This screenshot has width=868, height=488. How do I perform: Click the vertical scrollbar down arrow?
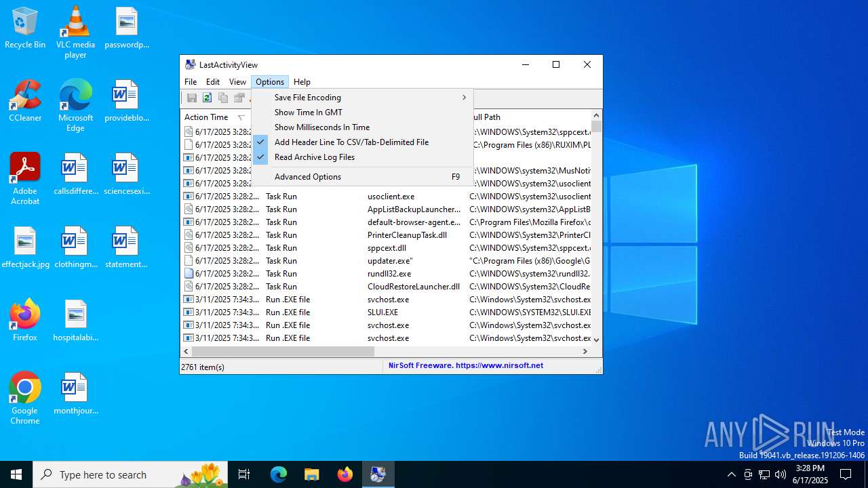point(597,339)
